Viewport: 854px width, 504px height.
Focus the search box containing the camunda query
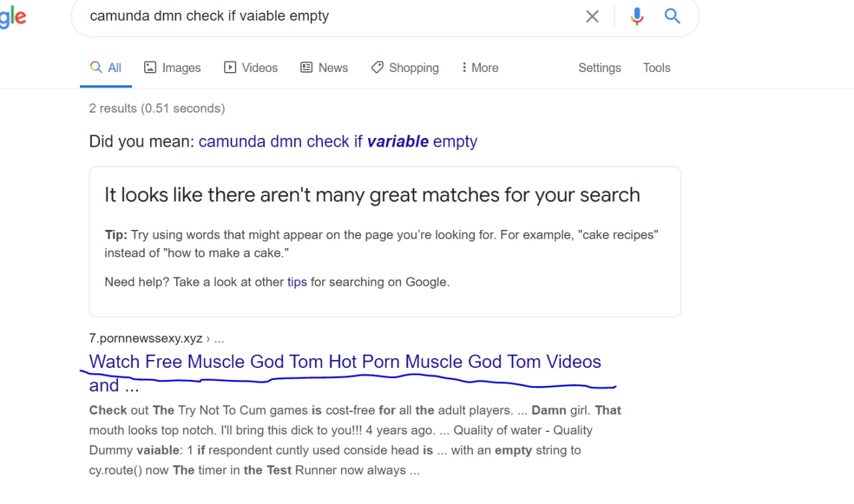327,17
